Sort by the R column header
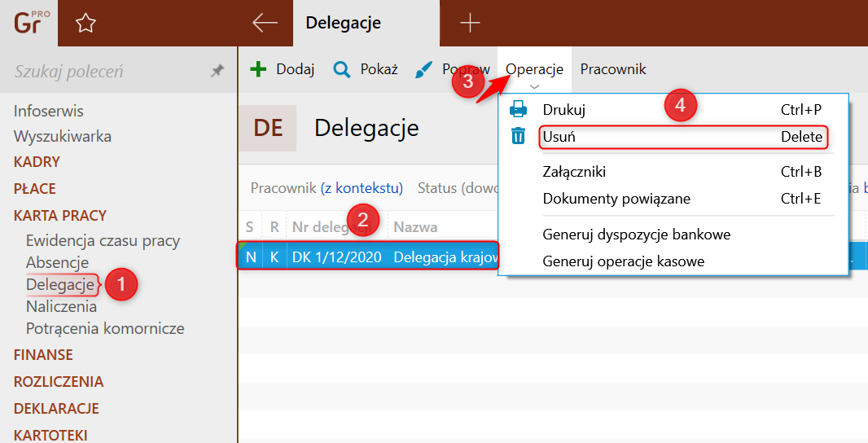868x443 pixels. pos(274,227)
